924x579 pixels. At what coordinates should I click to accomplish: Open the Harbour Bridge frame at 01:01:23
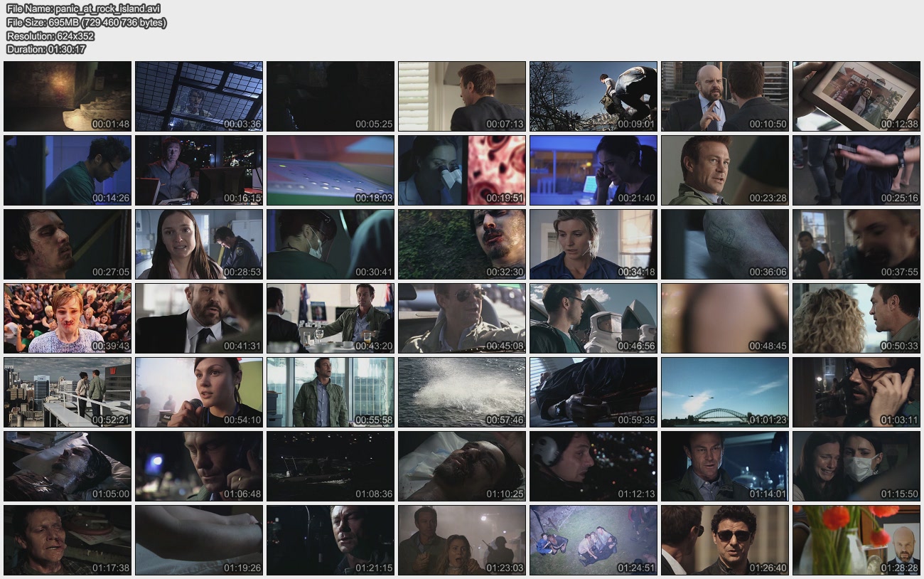725,392
